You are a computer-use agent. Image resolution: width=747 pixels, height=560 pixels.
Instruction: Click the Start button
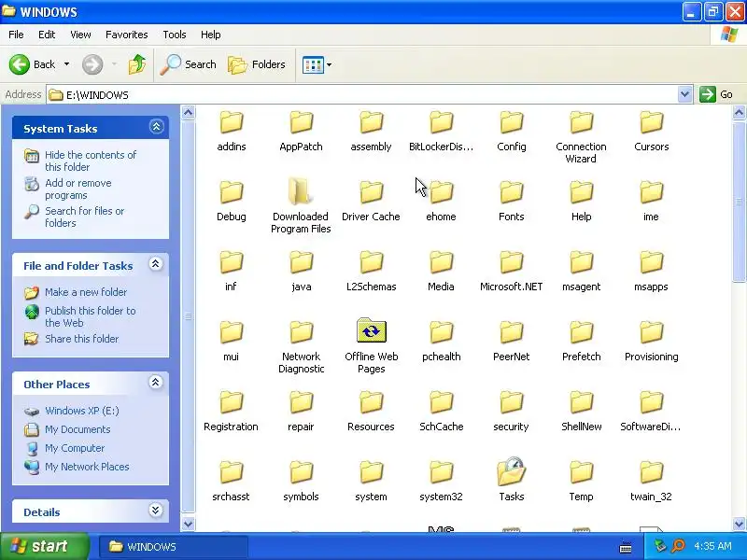point(44,546)
